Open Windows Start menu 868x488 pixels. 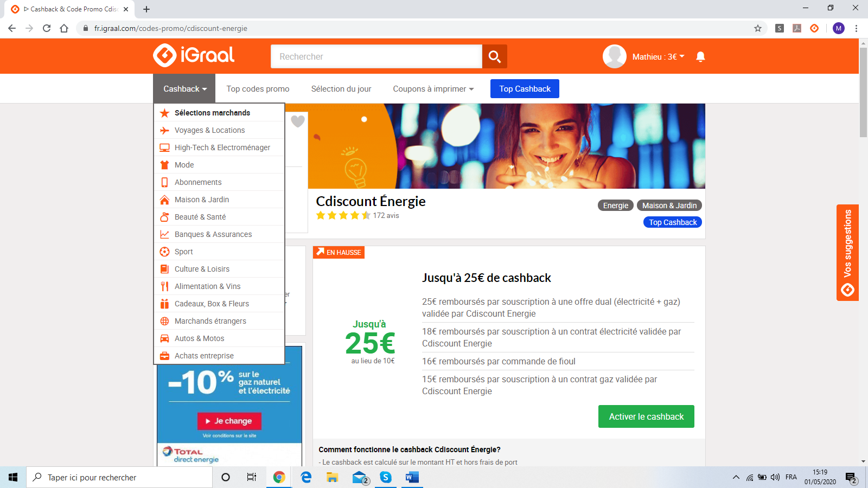point(13,477)
